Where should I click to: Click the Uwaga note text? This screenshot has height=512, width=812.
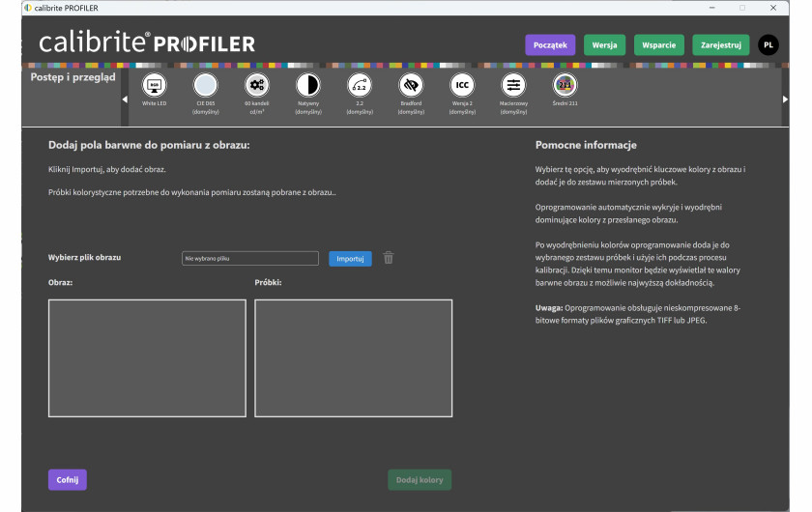(637, 314)
